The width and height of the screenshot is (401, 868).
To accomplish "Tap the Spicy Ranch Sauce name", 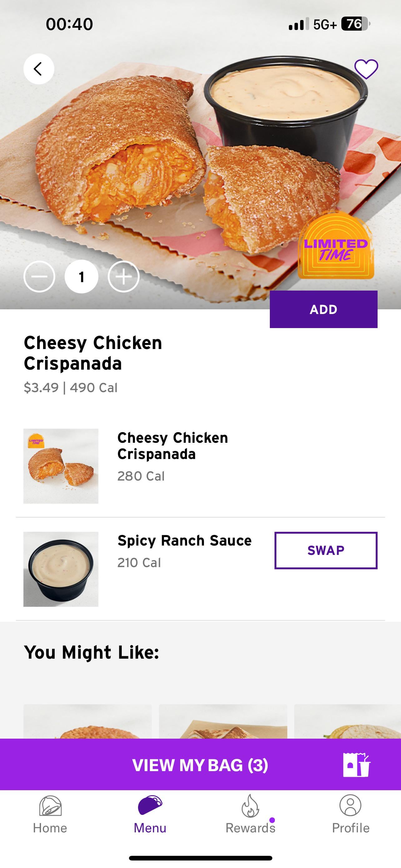I will click(185, 541).
